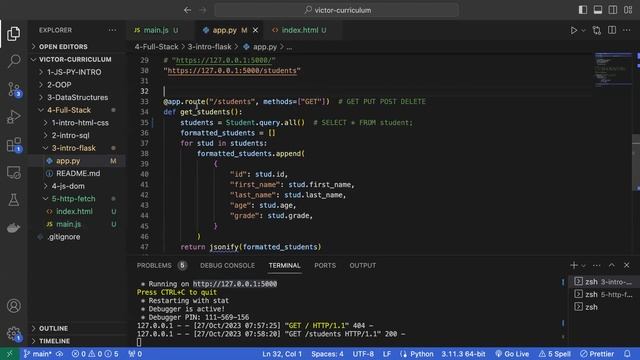Screen dimensions: 640x360
Task: Expand the 2-OOP folder
Action: [77, 84]
